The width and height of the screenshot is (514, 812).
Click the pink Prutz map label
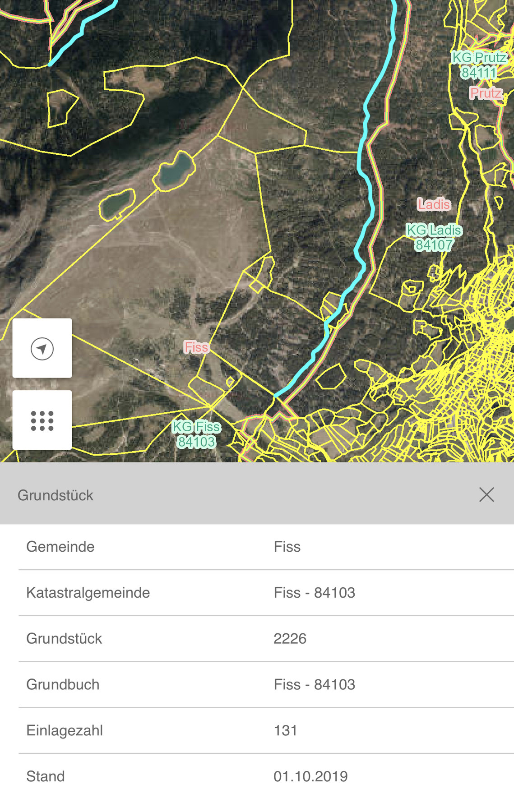(x=486, y=93)
